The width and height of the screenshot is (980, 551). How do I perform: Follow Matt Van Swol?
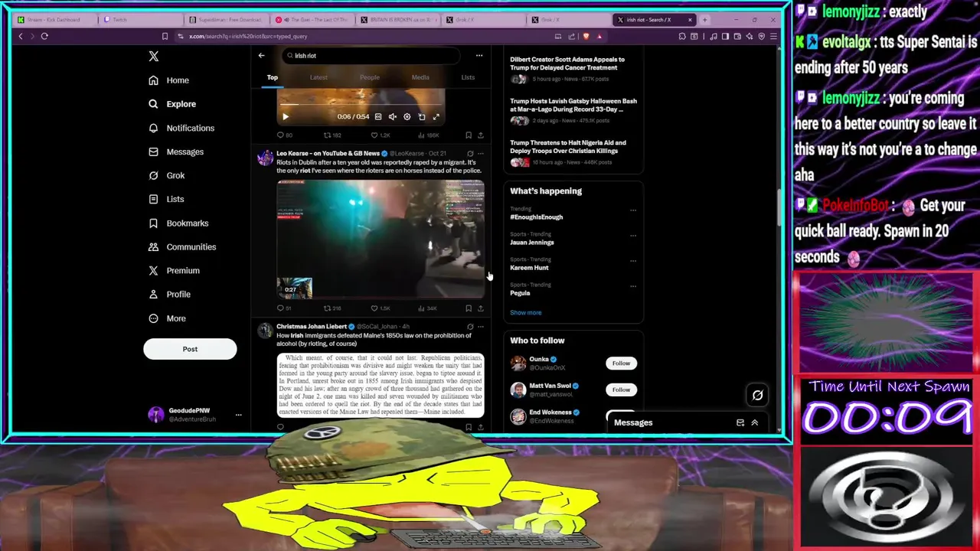[621, 390]
